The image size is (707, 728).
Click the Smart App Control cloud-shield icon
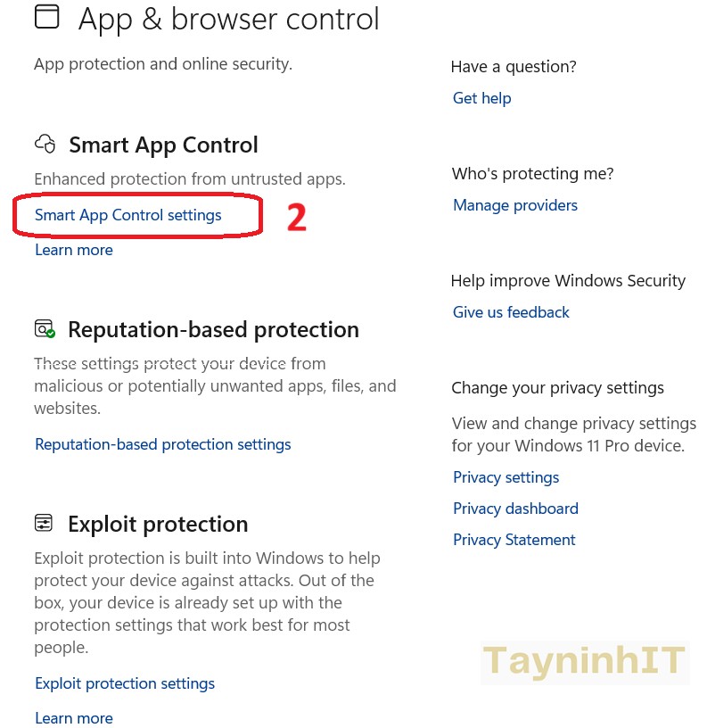point(45,144)
